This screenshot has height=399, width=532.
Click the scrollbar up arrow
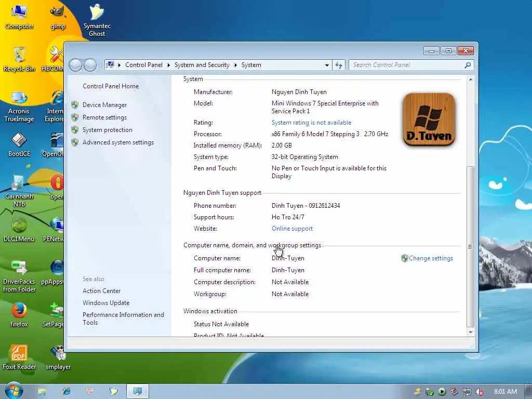(x=471, y=79)
